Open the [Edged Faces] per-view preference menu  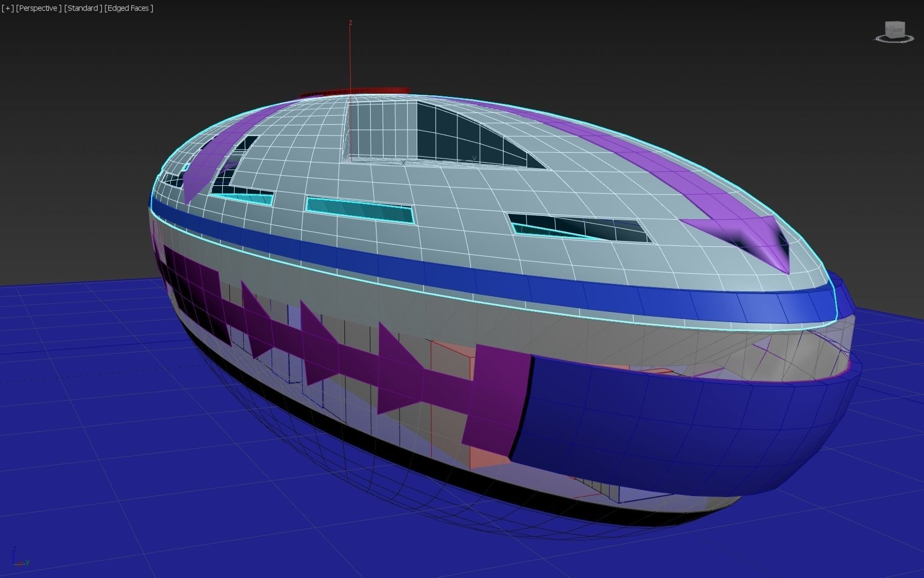(x=129, y=8)
